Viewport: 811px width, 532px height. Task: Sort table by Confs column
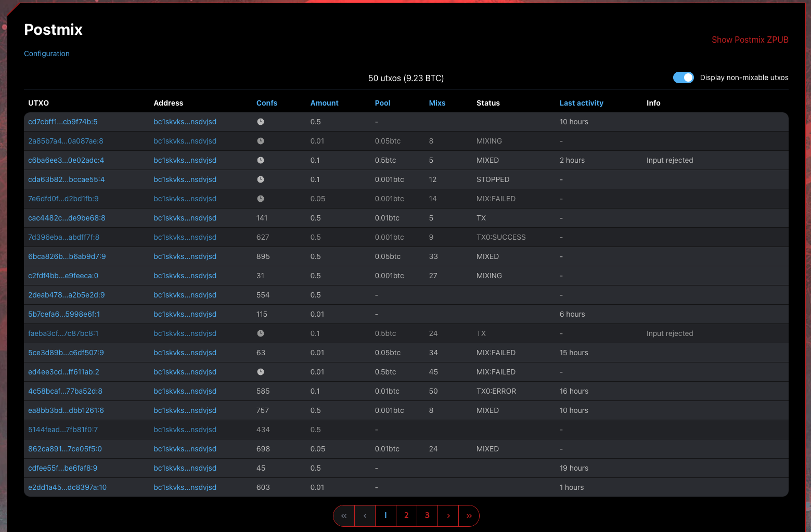point(267,103)
